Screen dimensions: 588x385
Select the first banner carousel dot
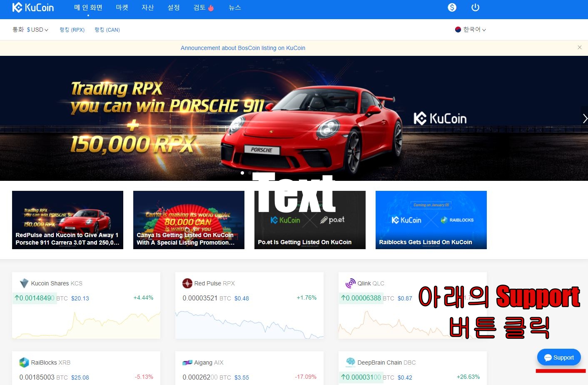click(242, 173)
